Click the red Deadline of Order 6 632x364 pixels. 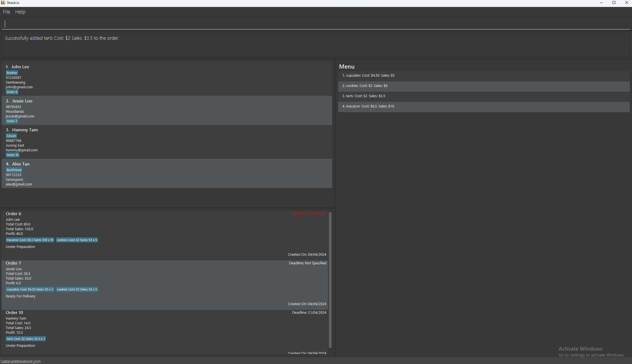click(309, 214)
